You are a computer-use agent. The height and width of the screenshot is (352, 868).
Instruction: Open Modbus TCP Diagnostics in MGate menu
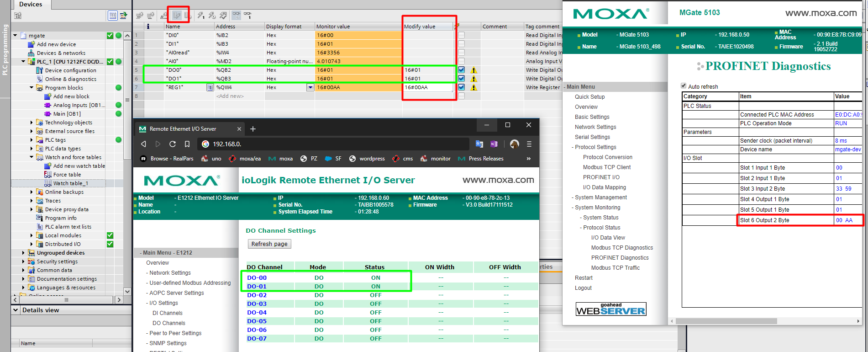[x=622, y=247]
